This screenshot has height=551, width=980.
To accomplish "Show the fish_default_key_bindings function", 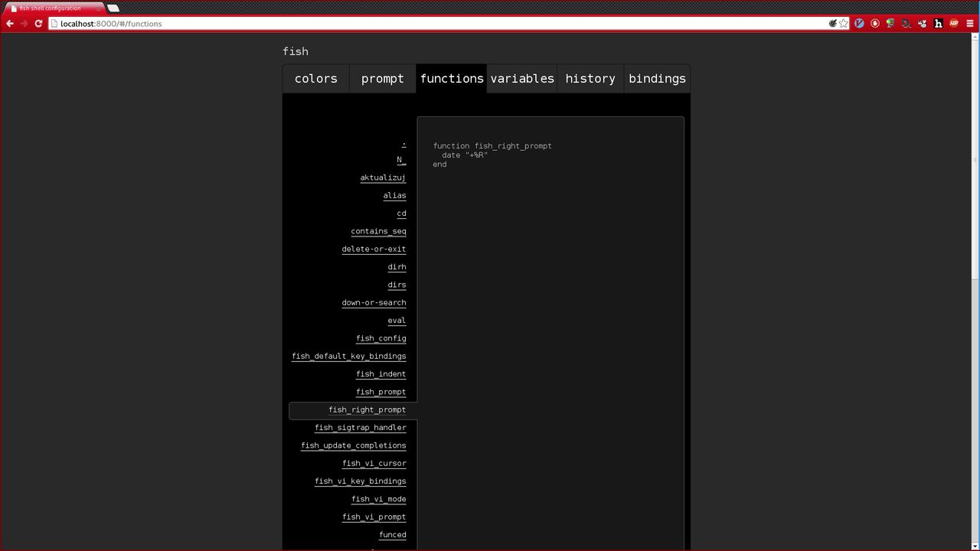I will point(348,356).
